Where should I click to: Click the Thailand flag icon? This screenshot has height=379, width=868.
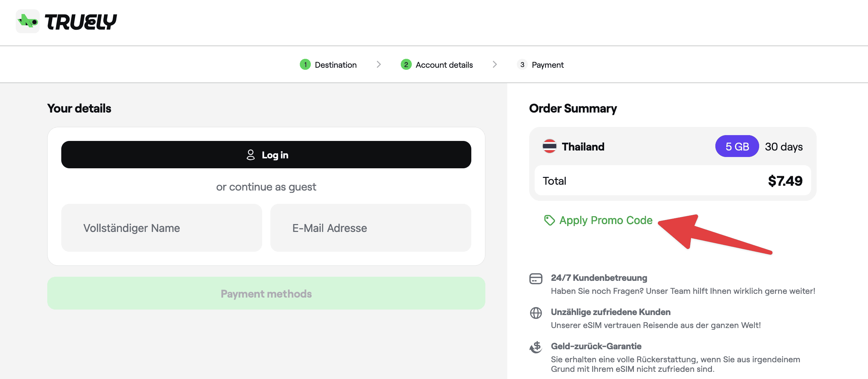tap(549, 146)
